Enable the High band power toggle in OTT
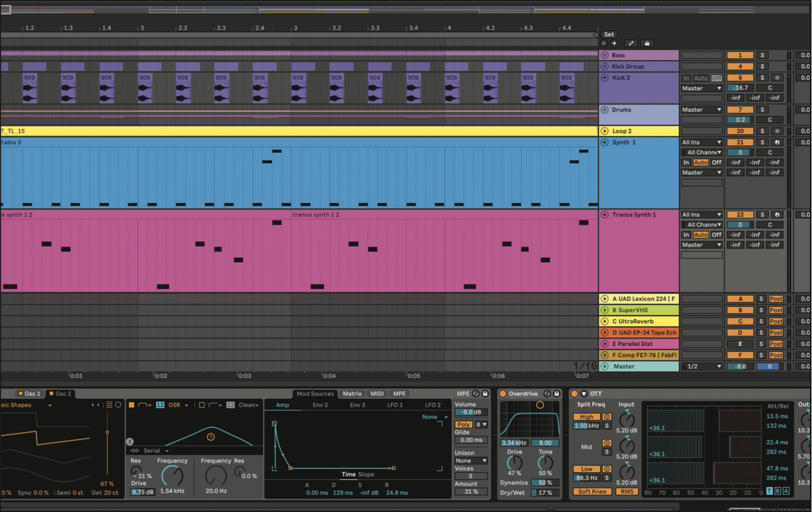Viewport: 812px width, 512px height. click(x=607, y=417)
